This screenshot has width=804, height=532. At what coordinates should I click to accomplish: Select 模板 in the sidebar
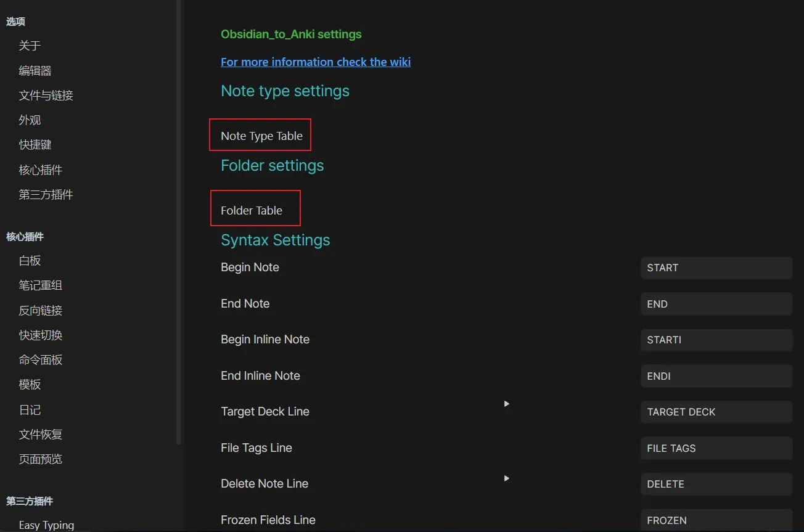pos(30,384)
